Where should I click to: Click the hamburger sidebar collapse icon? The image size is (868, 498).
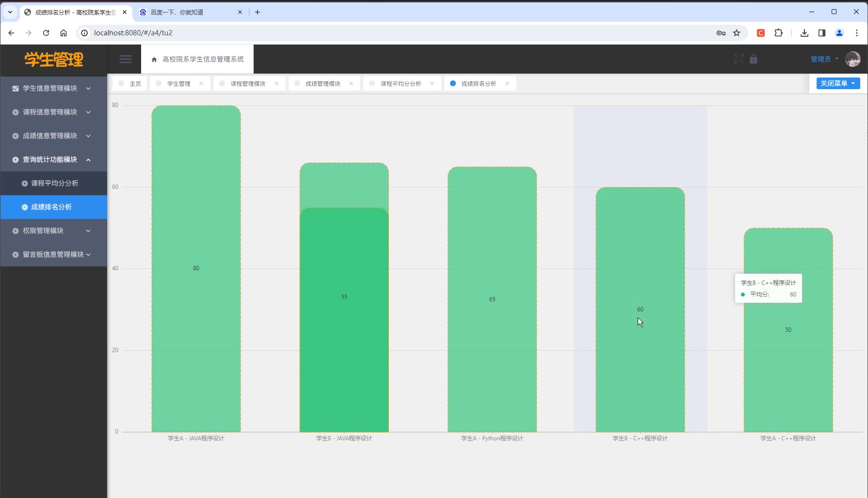point(126,59)
